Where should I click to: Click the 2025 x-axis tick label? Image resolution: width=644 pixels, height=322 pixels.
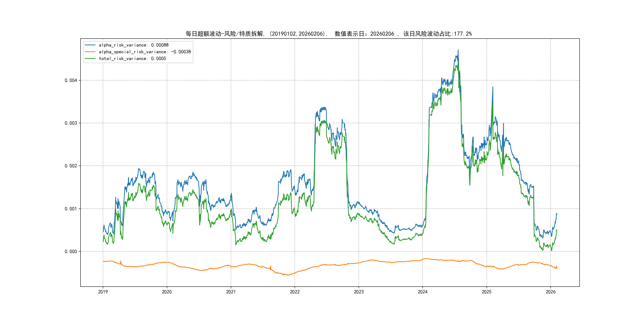pyautogui.click(x=487, y=292)
